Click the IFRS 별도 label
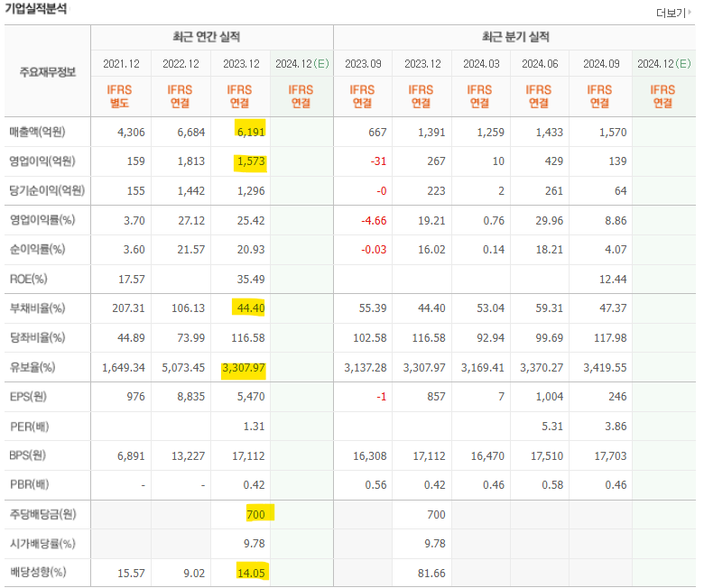Viewport: 704px width, 588px height. (119, 96)
